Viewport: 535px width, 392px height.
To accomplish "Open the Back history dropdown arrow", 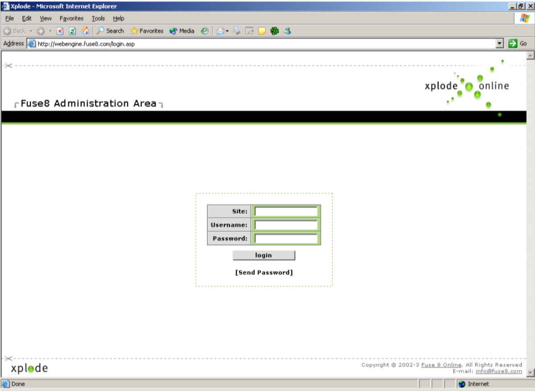I will click(31, 31).
